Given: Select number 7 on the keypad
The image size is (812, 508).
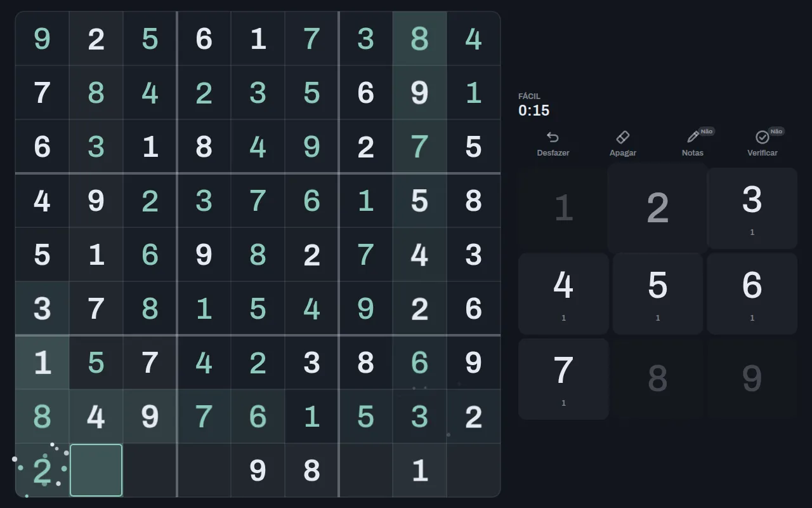Looking at the screenshot, I should pyautogui.click(x=563, y=379).
